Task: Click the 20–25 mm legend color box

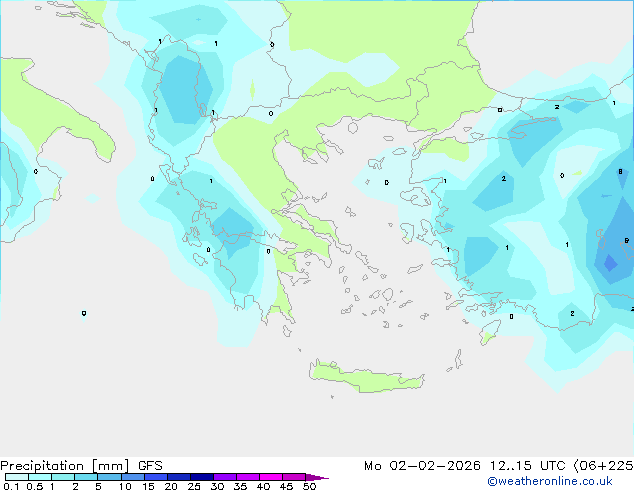Action: (178, 477)
